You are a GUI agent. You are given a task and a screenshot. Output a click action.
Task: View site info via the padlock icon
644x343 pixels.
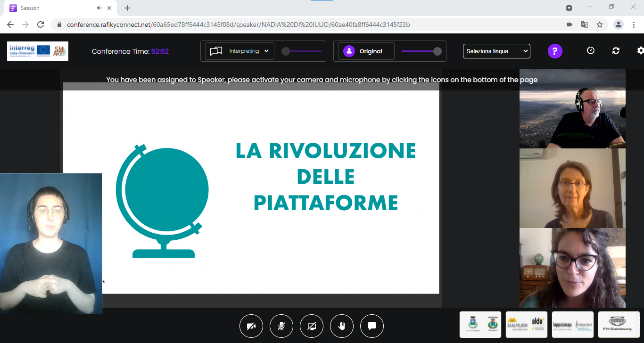coord(59,24)
